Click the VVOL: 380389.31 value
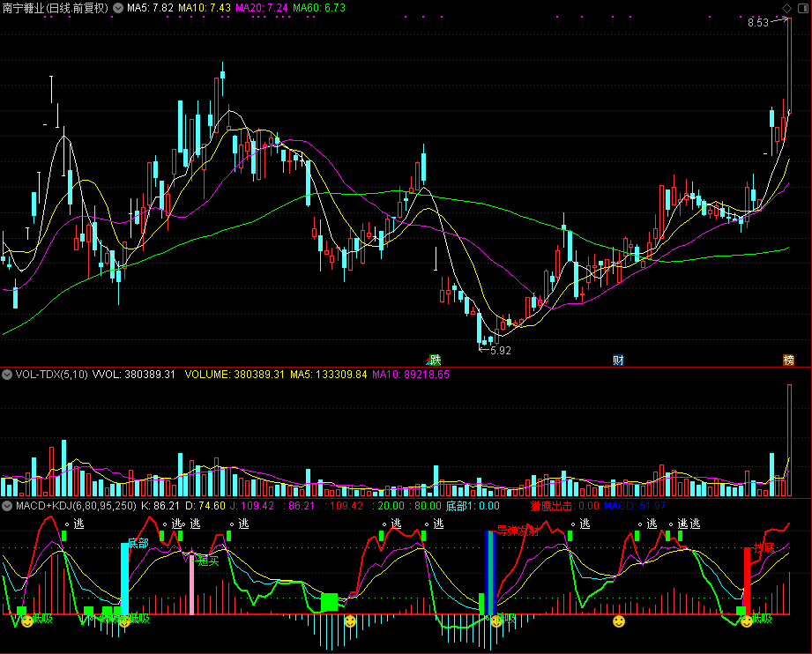This screenshot has width=812, height=654. click(x=134, y=375)
